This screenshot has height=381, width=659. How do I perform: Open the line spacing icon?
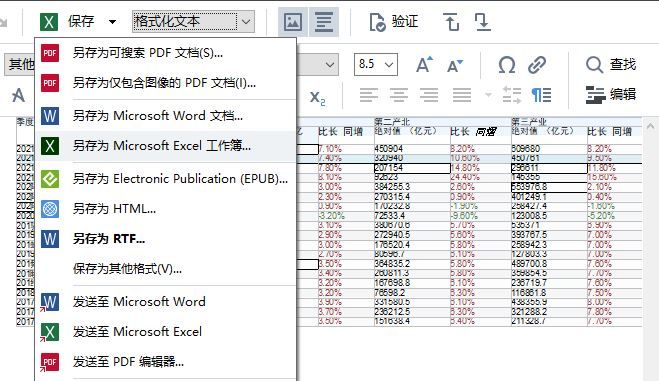click(511, 95)
